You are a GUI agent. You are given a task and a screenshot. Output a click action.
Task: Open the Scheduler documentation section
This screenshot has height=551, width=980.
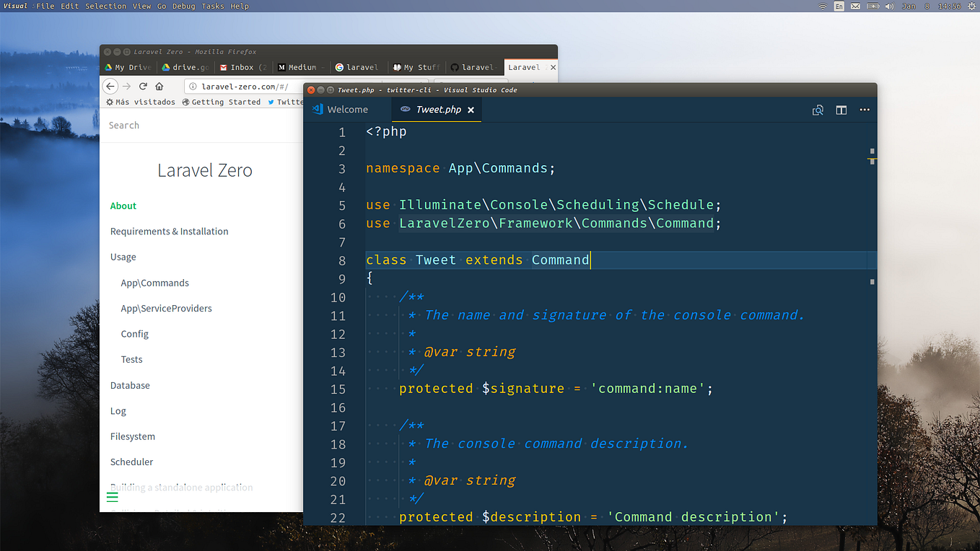pos(131,462)
